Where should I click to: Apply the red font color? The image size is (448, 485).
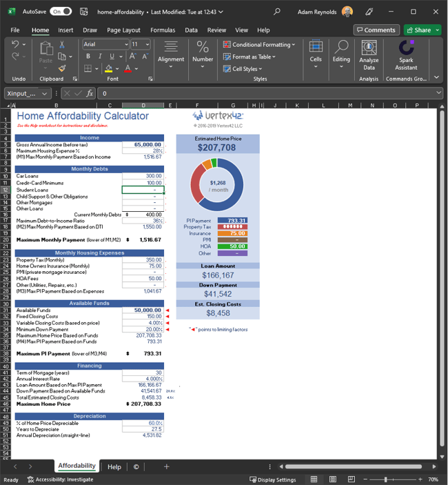[x=128, y=68]
